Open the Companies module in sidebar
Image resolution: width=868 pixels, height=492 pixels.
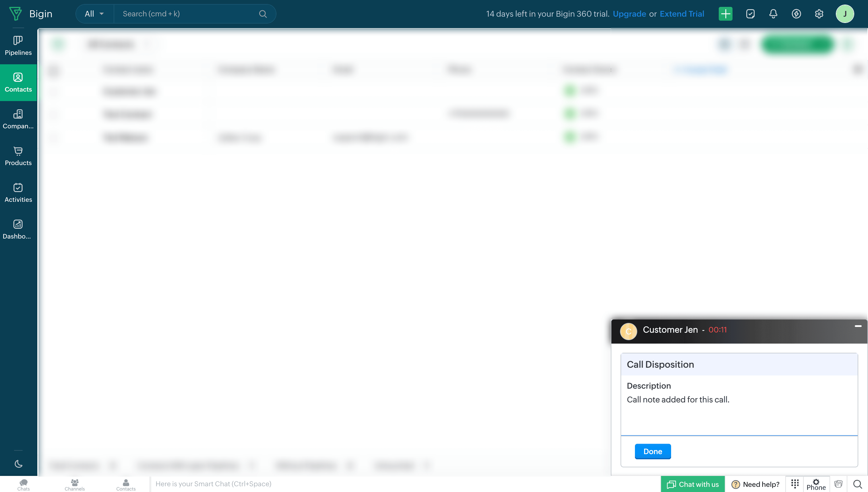point(18,119)
